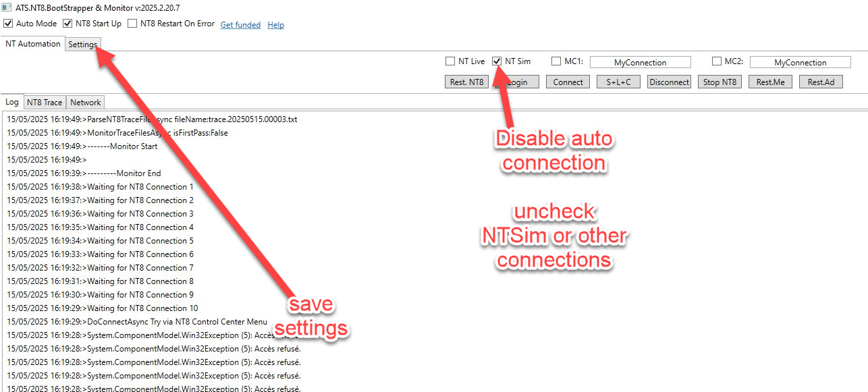Screen dimensions: 868x392
Task: Click the Stop NT8 button
Action: point(720,82)
